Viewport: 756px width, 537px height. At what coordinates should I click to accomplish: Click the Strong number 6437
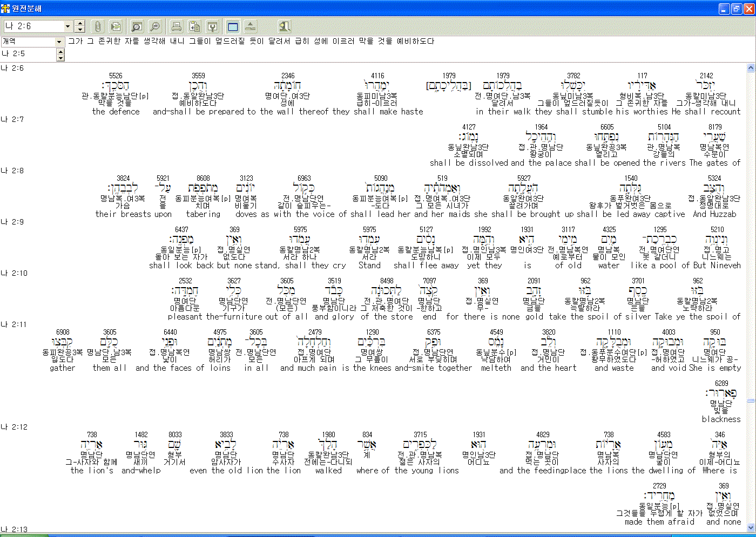tap(181, 230)
